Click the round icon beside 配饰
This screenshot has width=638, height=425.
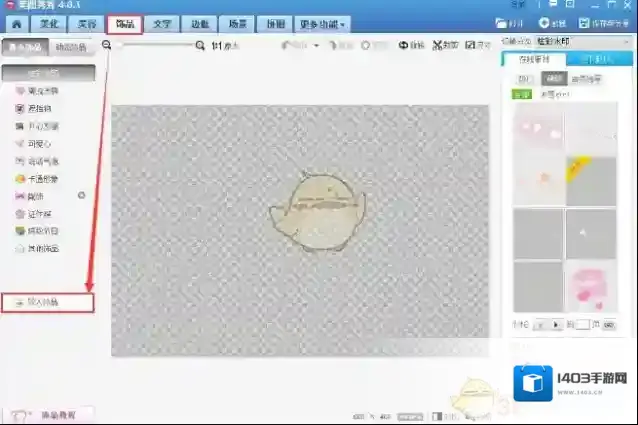click(81, 195)
